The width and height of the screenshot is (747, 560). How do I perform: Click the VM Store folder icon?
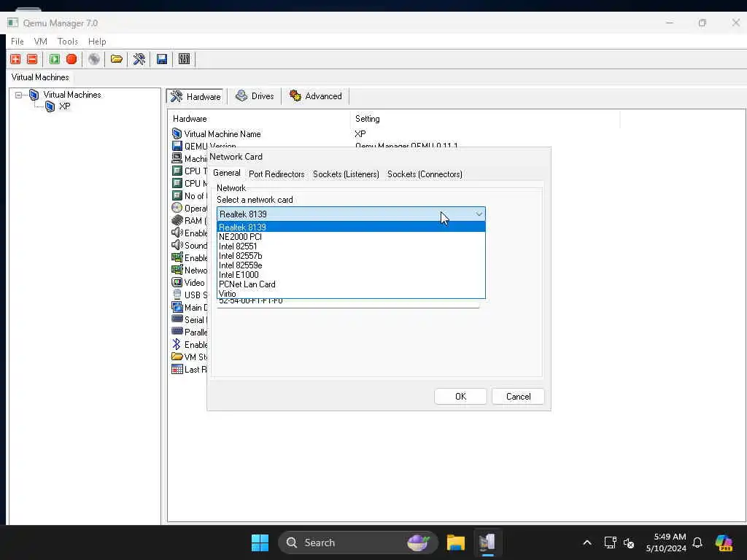coord(177,357)
